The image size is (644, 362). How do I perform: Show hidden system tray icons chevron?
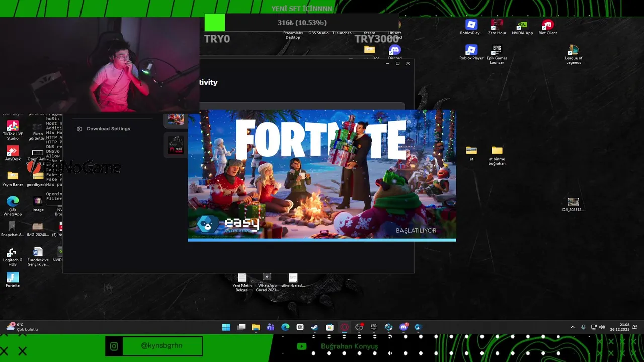coord(572,327)
